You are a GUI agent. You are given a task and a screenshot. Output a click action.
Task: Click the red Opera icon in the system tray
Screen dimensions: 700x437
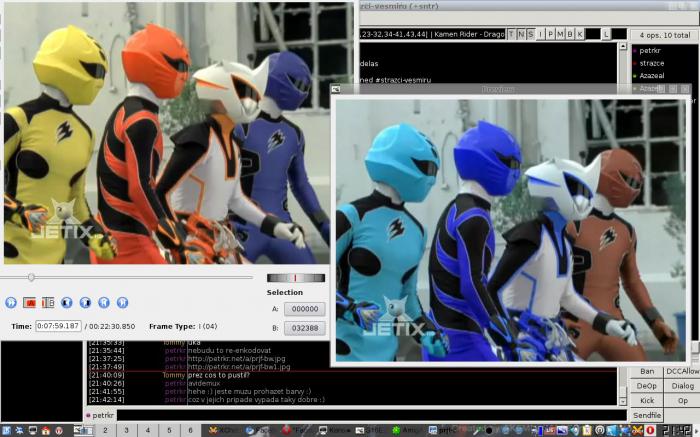coord(650,430)
